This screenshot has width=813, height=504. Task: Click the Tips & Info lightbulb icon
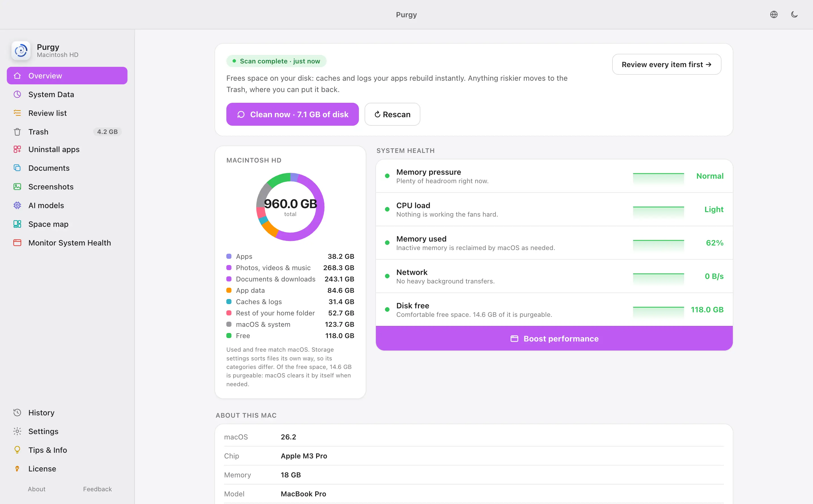[17, 450]
